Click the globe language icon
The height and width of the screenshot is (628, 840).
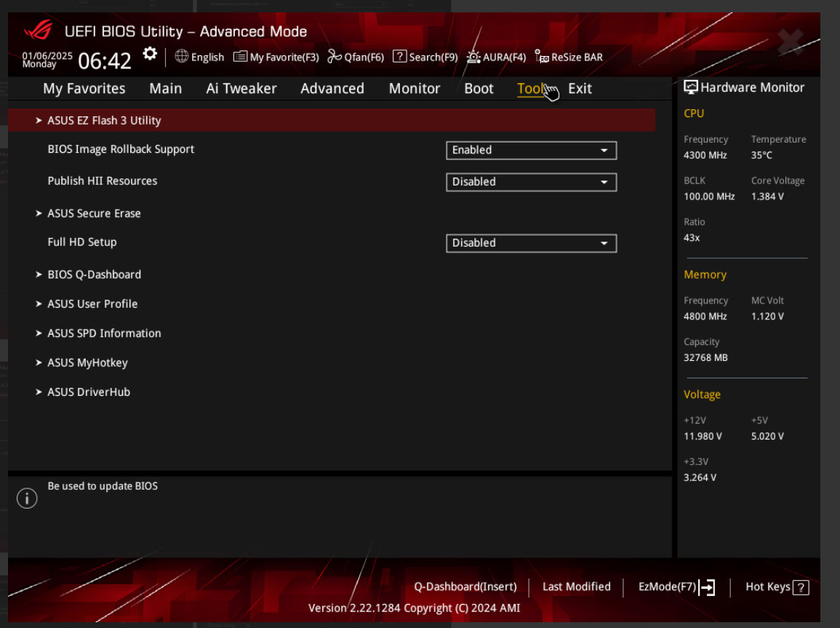(x=182, y=56)
